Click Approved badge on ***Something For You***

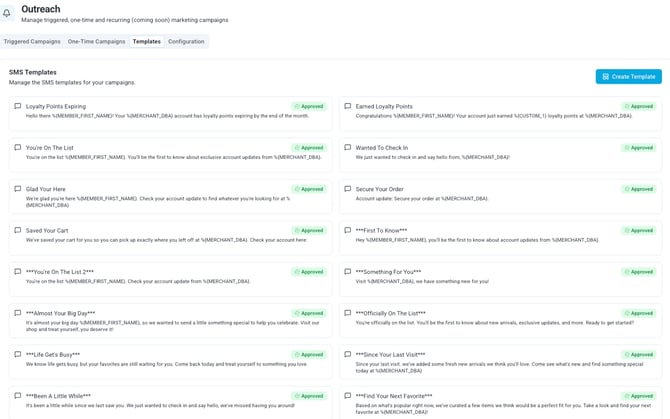click(639, 272)
